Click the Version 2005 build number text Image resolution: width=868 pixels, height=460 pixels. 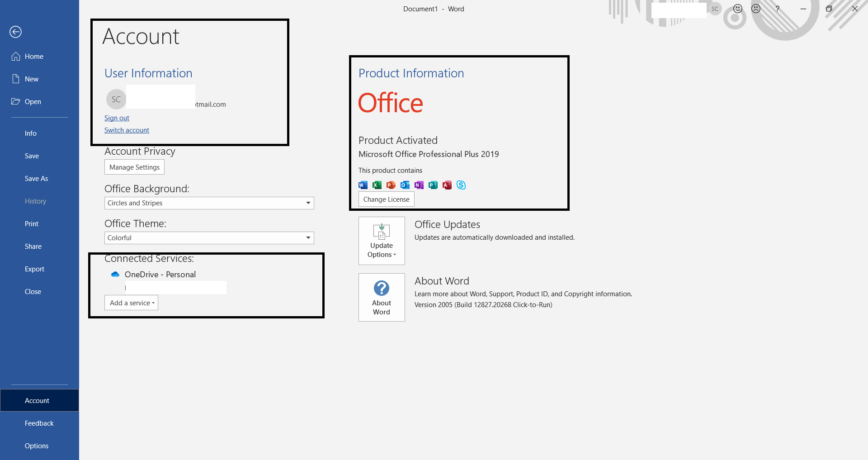483,305
